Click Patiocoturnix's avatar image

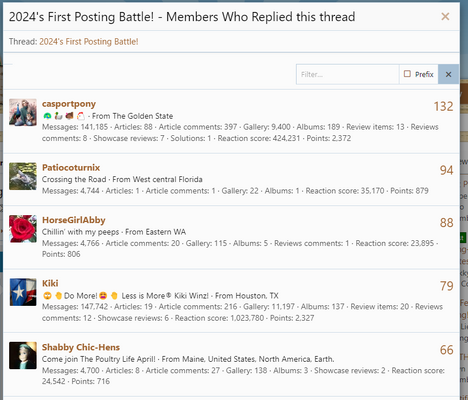point(23,176)
